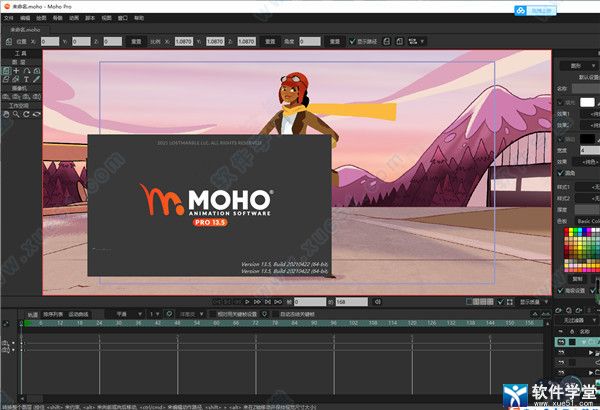Open the 帮助 Help menu
600x410 pixels.
pos(139,18)
